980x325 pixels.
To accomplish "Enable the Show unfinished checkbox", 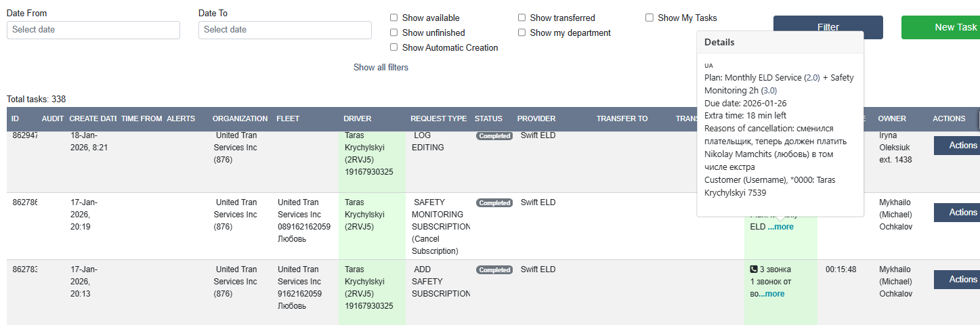I will 394,33.
